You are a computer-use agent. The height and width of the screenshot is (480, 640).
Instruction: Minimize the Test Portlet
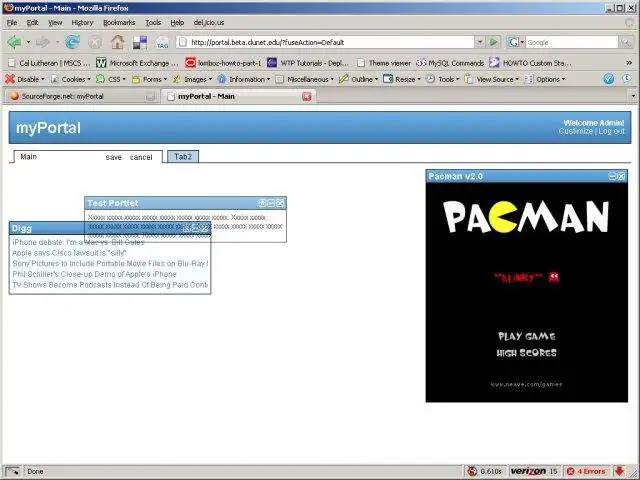pos(271,203)
